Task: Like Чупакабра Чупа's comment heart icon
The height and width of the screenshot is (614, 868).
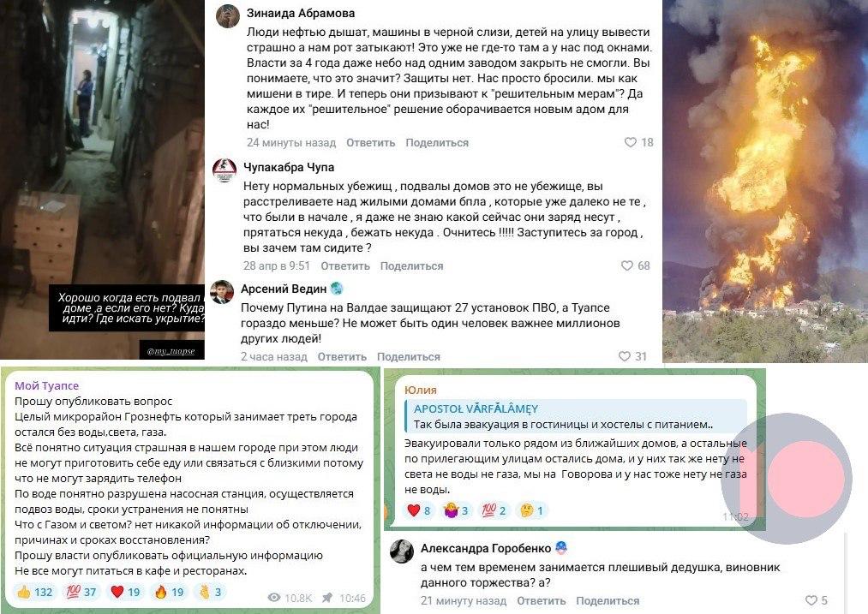Action: tap(626, 265)
